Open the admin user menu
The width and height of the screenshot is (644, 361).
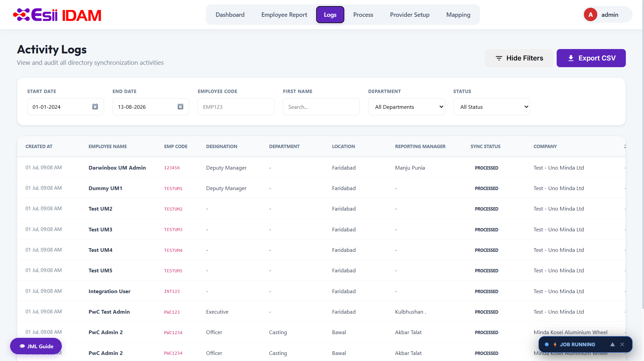click(607, 15)
